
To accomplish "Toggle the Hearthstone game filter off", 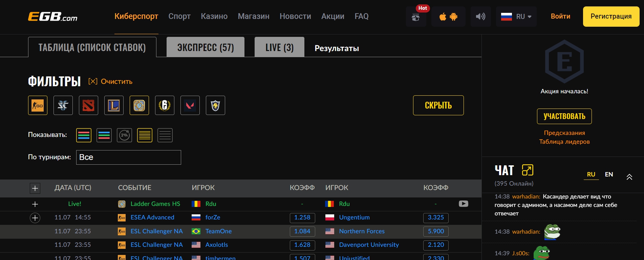I will point(139,105).
